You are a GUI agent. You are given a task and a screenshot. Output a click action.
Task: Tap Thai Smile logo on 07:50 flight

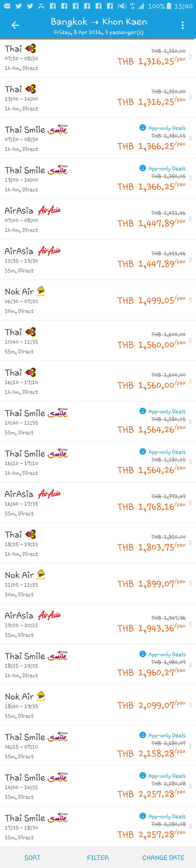pos(58,130)
